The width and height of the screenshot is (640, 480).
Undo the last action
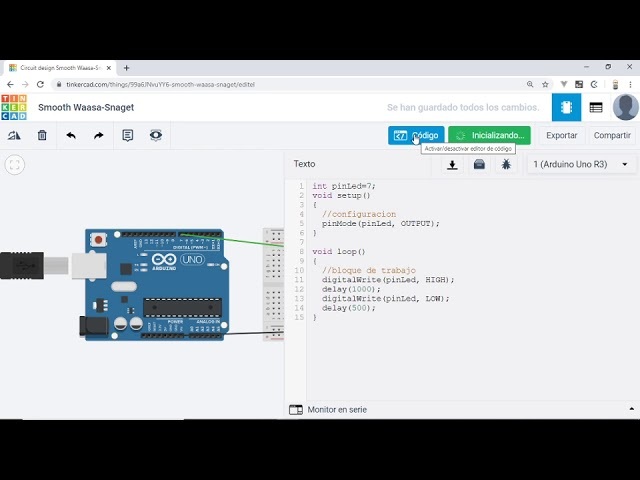(71, 135)
